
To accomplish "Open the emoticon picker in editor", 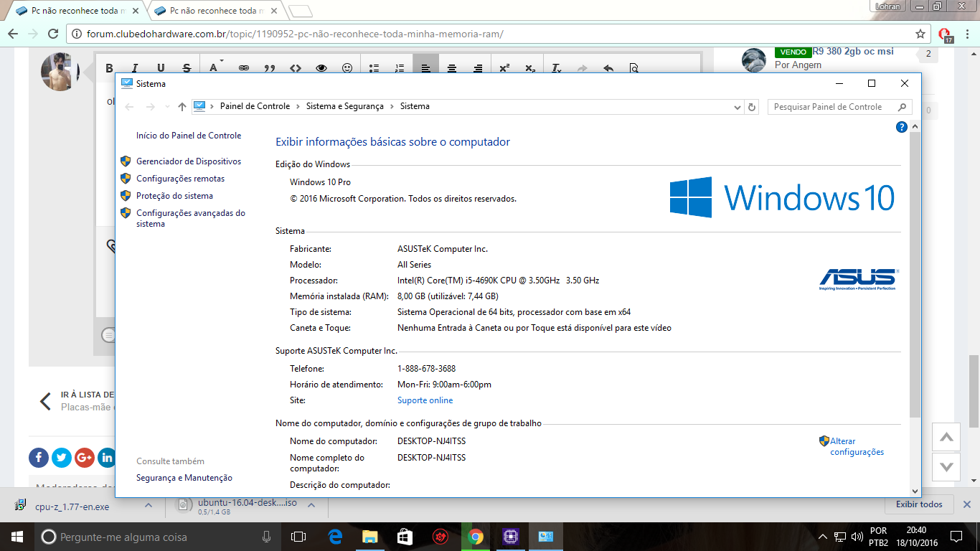I will coord(347,68).
